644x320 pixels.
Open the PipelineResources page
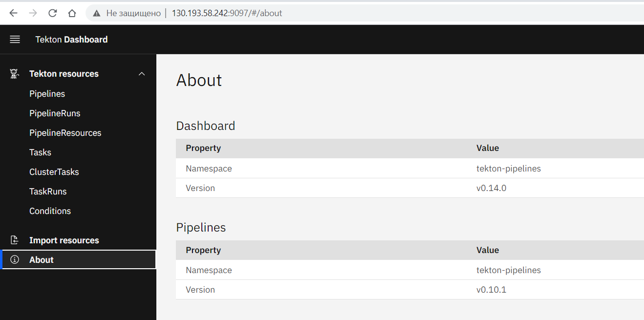(x=65, y=132)
